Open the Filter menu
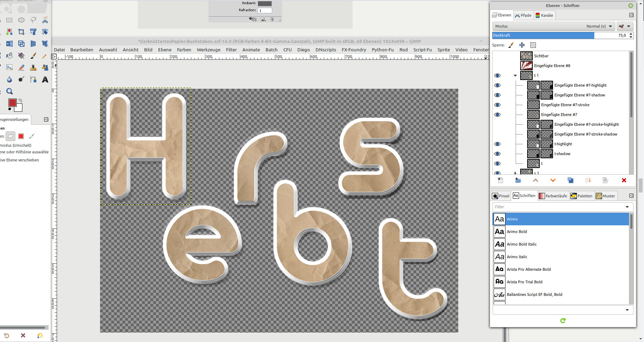 231,50
